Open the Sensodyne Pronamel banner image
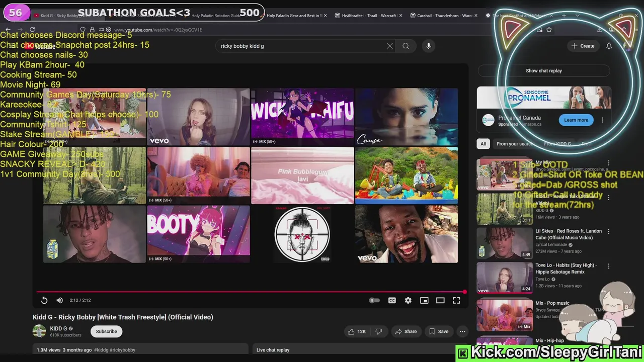The image size is (644, 362). click(x=544, y=97)
